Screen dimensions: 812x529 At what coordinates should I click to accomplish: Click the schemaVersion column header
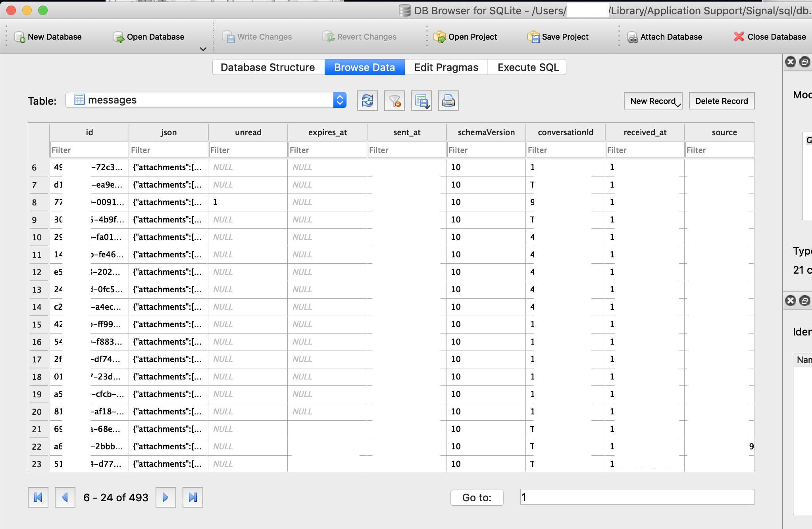[486, 132]
